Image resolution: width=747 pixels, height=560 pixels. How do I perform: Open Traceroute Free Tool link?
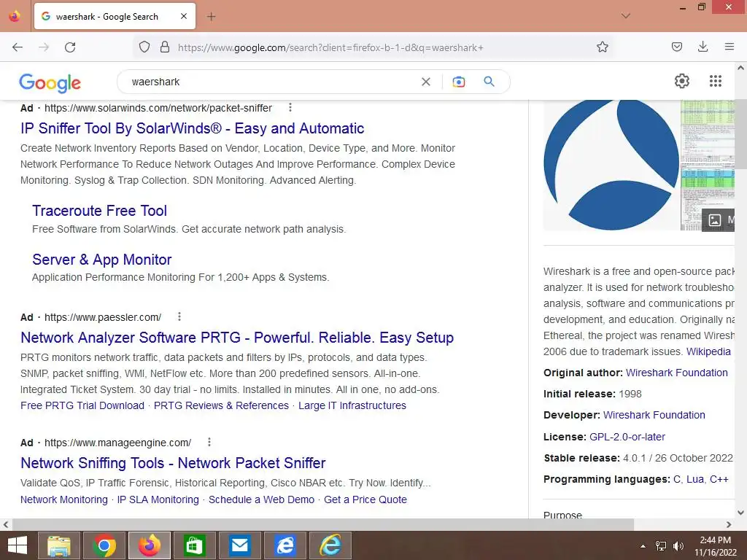[99, 211]
